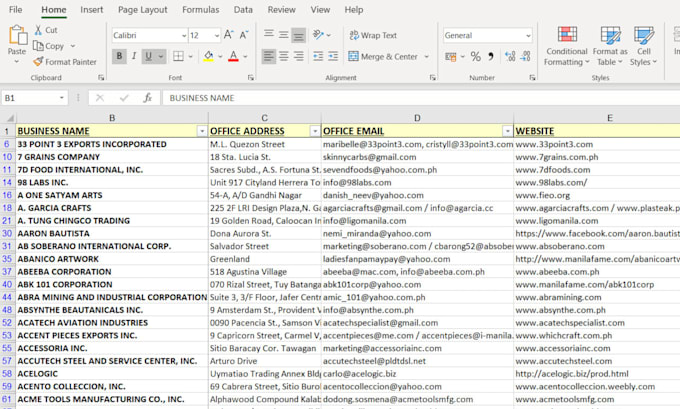Open the OFFICE ADDRESS filter dropdown
This screenshot has width=680, height=409.
(315, 131)
